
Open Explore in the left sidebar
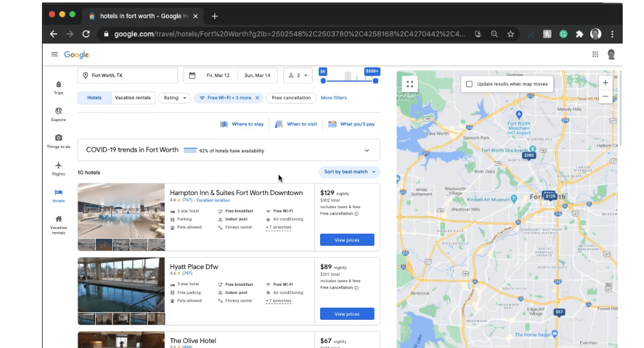[59, 114]
